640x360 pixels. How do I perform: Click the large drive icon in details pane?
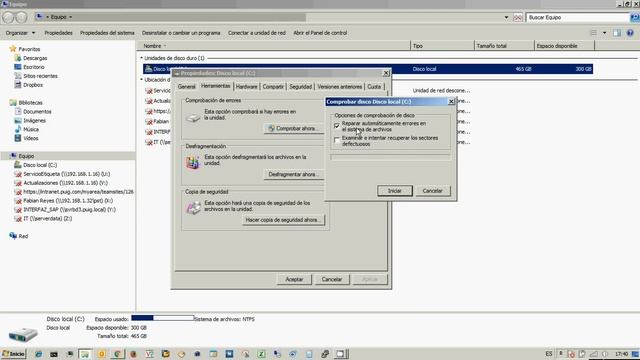(x=23, y=334)
